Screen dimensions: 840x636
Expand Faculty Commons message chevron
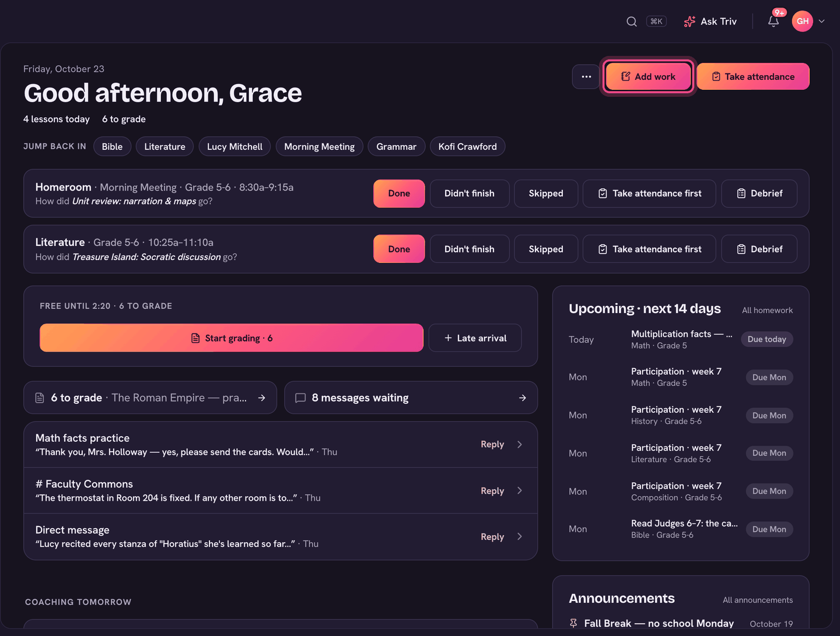(520, 490)
